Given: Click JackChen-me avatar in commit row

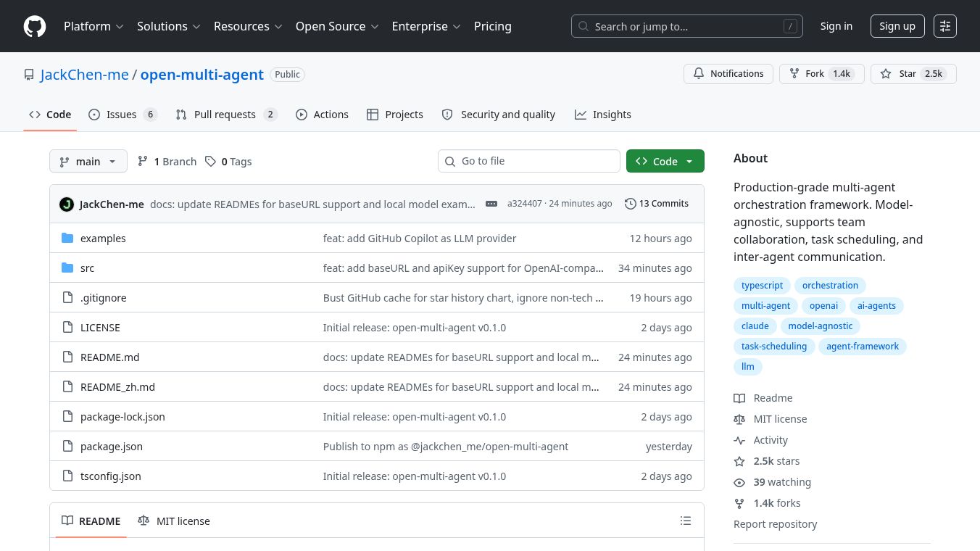Looking at the screenshot, I should click(67, 204).
